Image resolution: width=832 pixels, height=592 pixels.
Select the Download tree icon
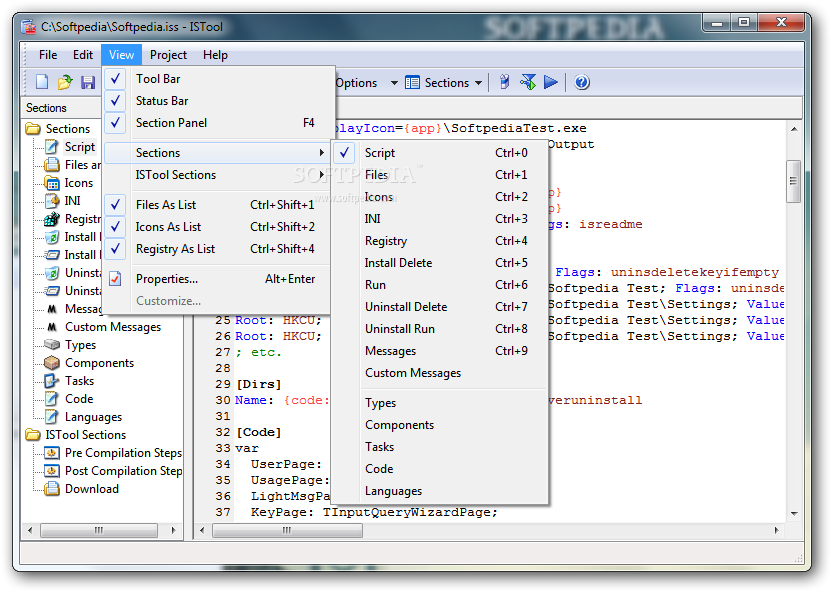coord(51,489)
